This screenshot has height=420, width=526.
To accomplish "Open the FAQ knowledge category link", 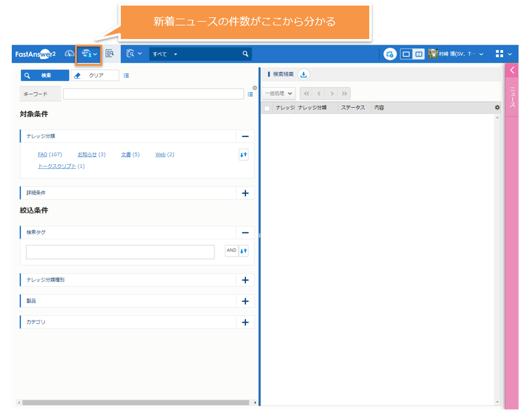I will [x=43, y=154].
